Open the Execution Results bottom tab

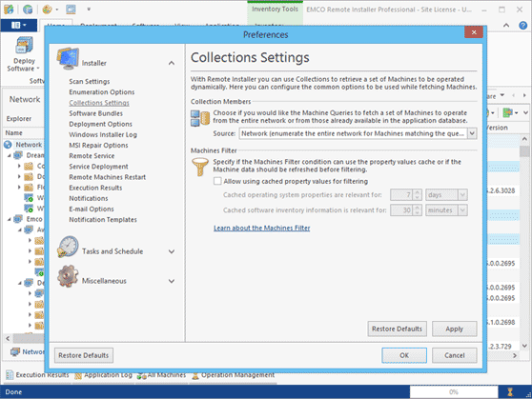click(37, 375)
